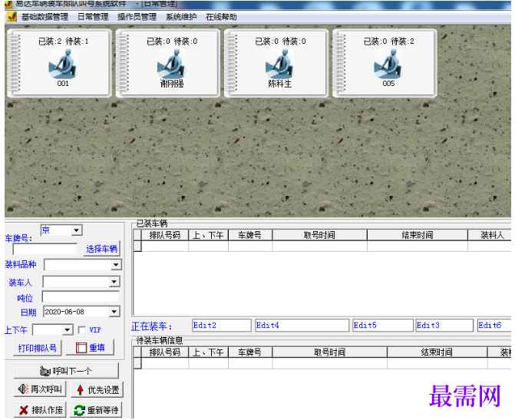Open the 系统维护 menu
The height and width of the screenshot is (420, 515).
point(181,17)
